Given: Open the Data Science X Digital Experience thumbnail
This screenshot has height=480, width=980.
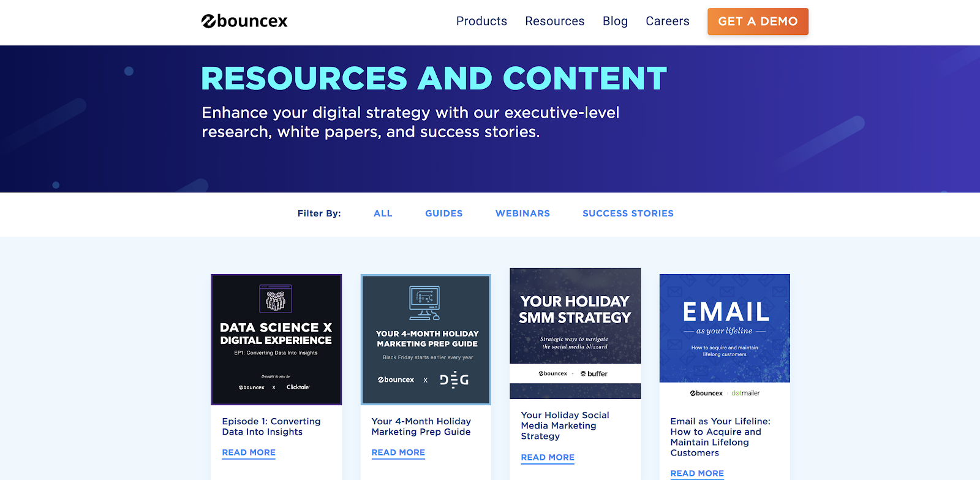Looking at the screenshot, I should click(x=276, y=340).
